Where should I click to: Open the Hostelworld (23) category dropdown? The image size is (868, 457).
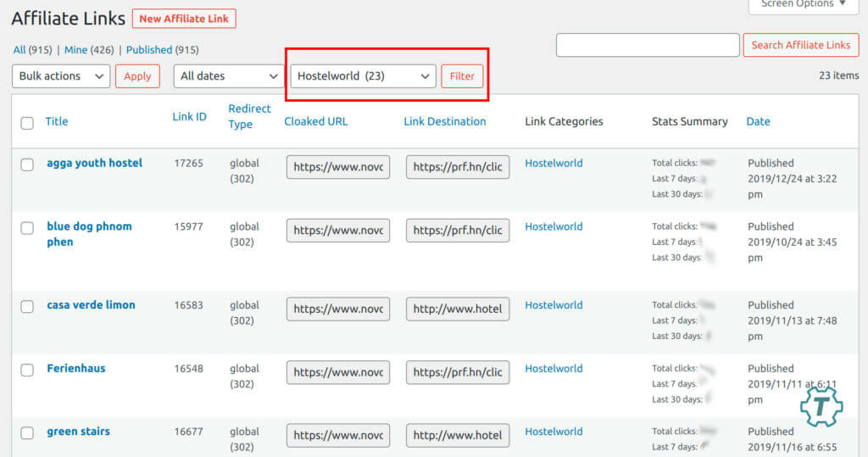[363, 76]
